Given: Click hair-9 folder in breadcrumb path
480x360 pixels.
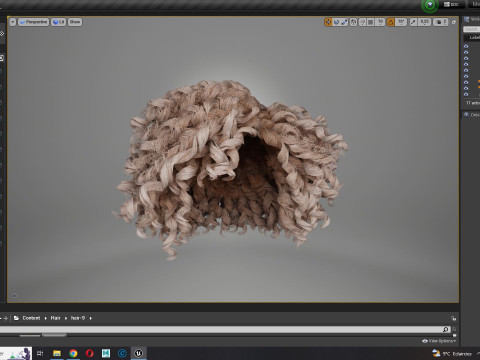Looking at the screenshot, I should (x=78, y=318).
